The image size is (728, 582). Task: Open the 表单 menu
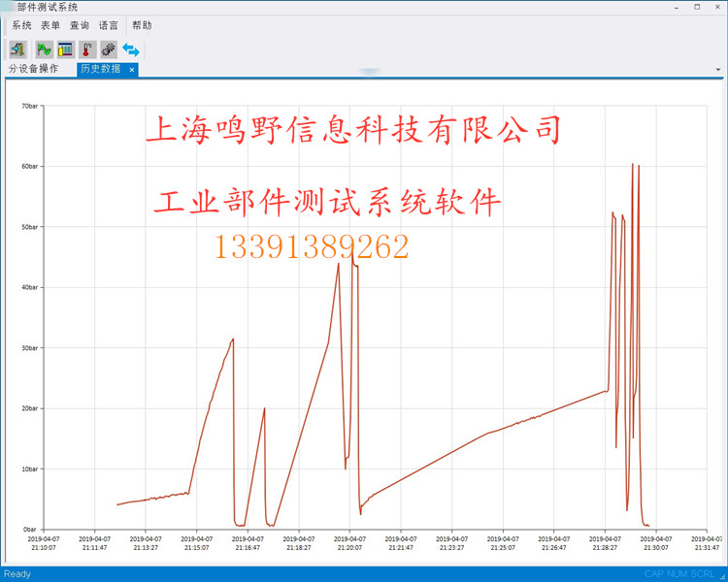pyautogui.click(x=50, y=25)
